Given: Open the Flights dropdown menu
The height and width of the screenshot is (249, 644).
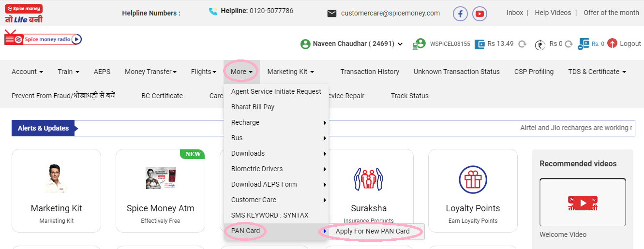Looking at the screenshot, I should tap(204, 72).
